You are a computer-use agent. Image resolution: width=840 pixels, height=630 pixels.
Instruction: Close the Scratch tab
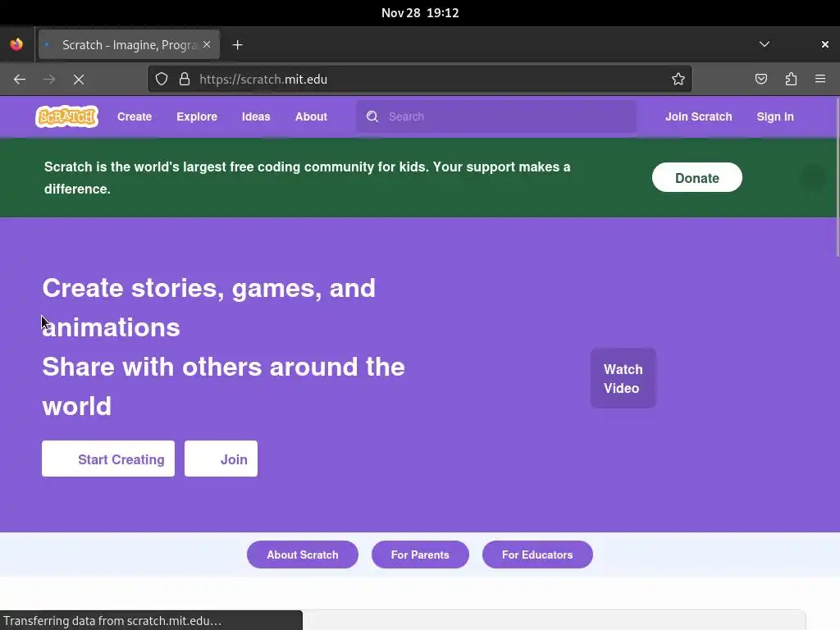click(207, 44)
